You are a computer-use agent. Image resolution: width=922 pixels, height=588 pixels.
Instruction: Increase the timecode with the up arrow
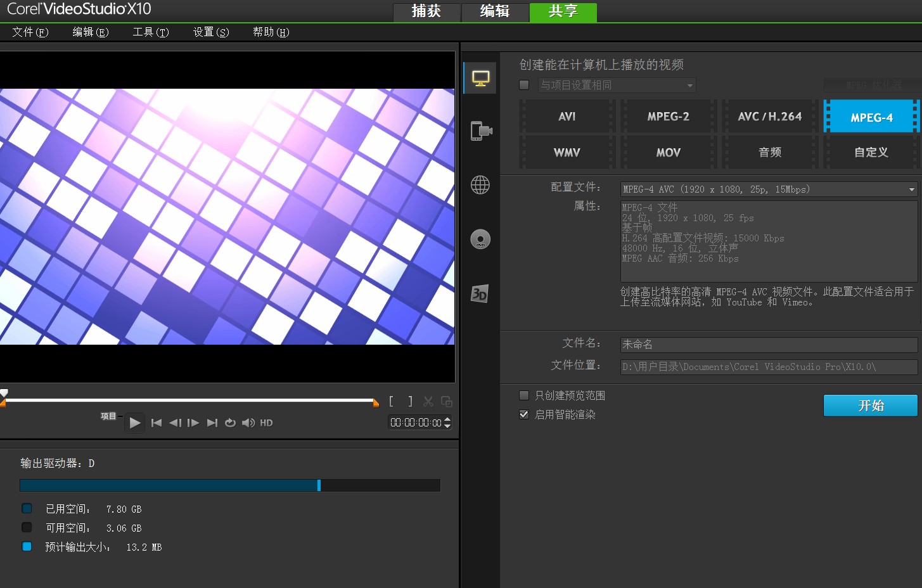447,419
